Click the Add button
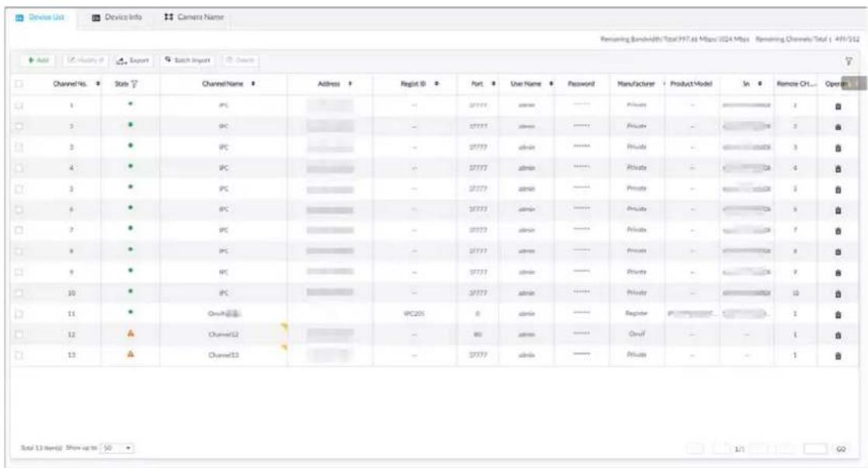Image resolution: width=868 pixels, height=468 pixels. tap(39, 61)
